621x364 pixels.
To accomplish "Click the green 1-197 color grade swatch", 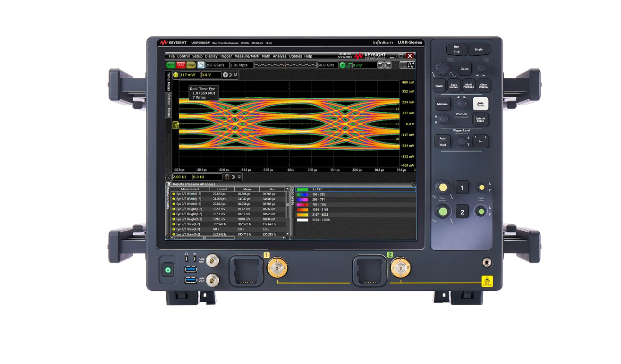I will pos(303,189).
